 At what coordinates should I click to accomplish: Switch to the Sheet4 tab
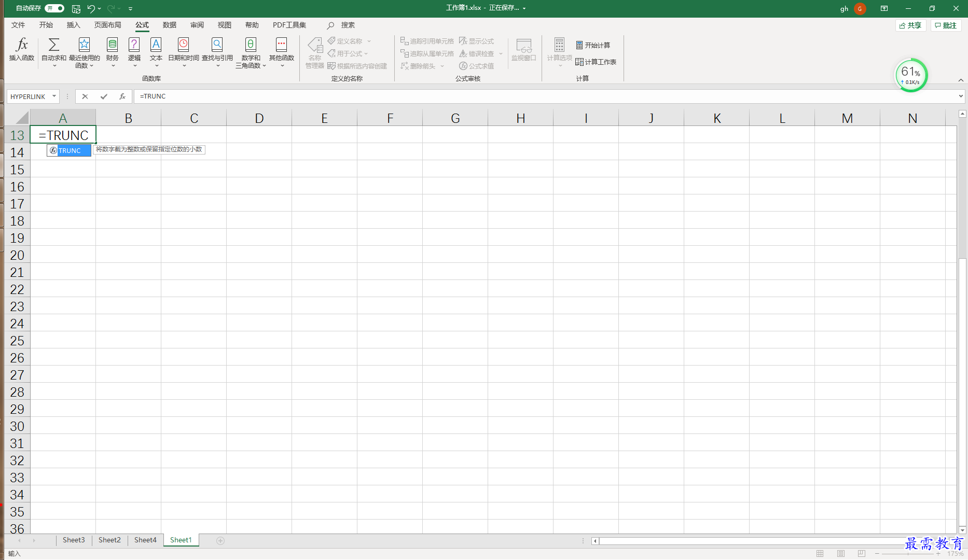pyautogui.click(x=145, y=540)
